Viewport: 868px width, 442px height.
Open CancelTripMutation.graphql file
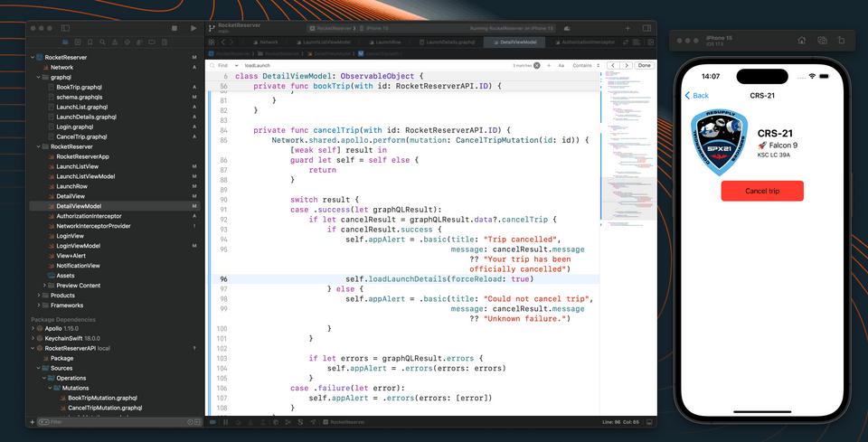click(105, 409)
